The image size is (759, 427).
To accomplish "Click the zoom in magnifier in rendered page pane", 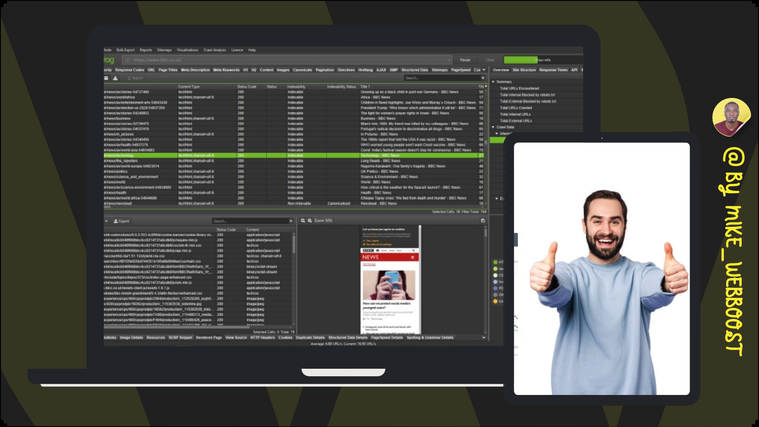I will point(310,221).
